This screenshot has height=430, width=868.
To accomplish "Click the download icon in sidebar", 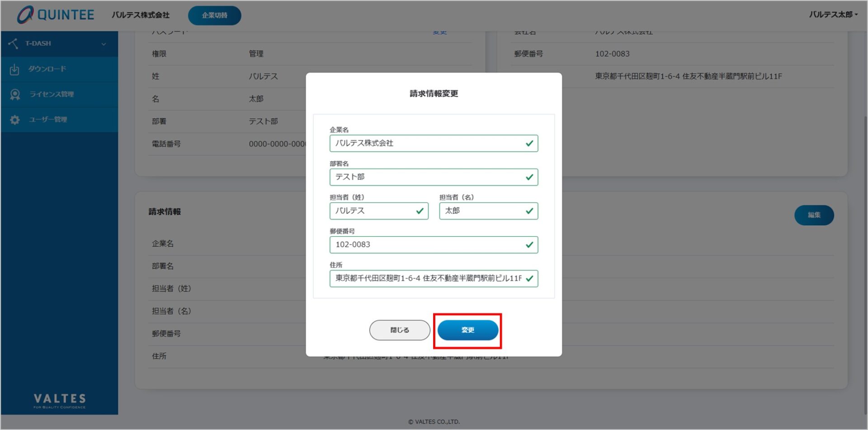I will pyautogui.click(x=14, y=69).
